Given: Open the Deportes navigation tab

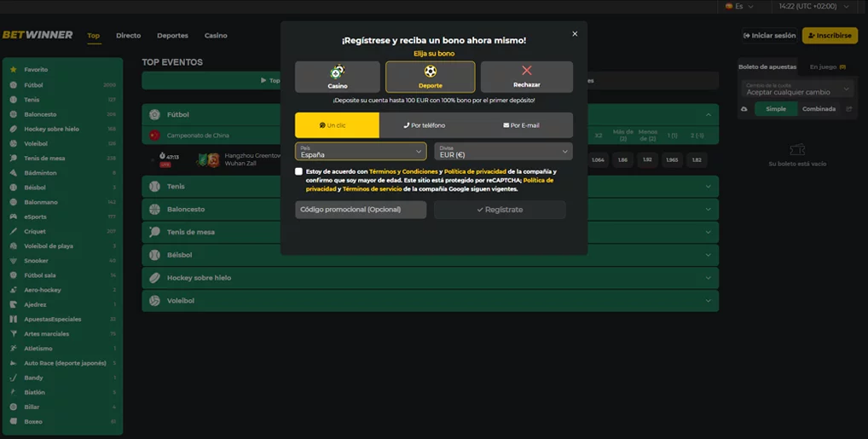Looking at the screenshot, I should pyautogui.click(x=173, y=36).
